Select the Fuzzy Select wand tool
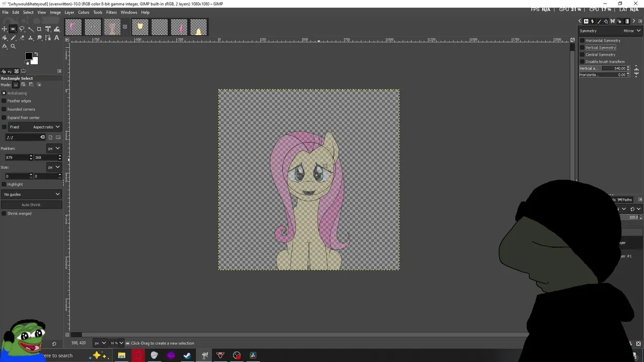The width and height of the screenshot is (644, 362). point(31,29)
